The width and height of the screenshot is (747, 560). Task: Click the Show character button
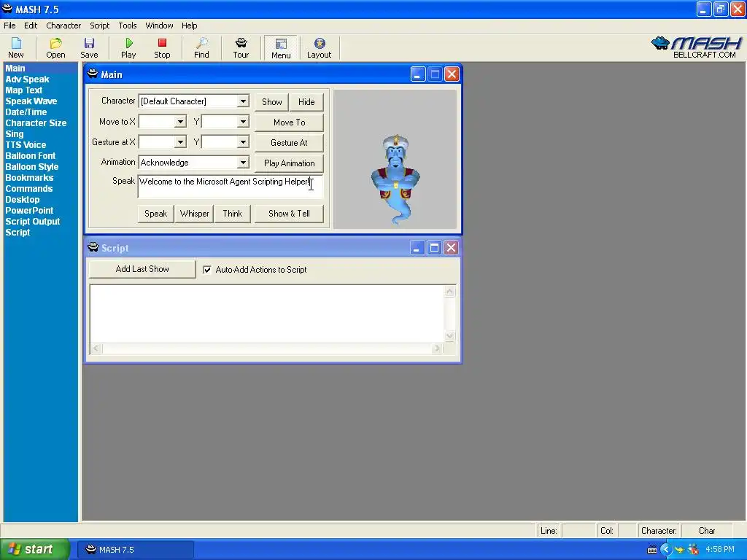[271, 102]
